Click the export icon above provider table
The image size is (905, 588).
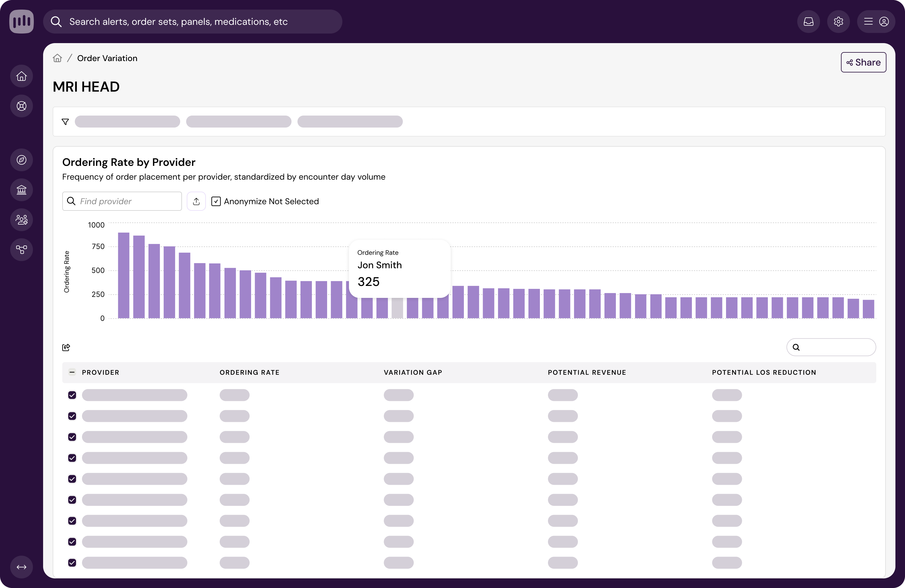click(66, 347)
